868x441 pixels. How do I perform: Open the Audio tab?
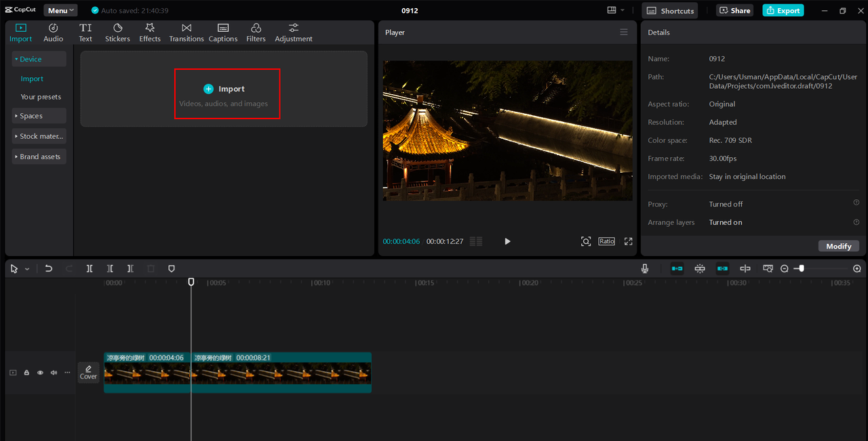(53, 33)
